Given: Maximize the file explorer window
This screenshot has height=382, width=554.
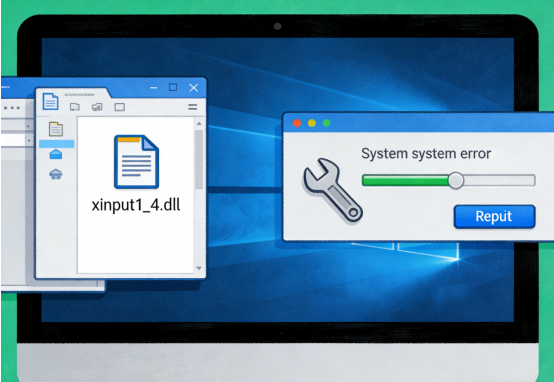Looking at the screenshot, I should point(173,87).
